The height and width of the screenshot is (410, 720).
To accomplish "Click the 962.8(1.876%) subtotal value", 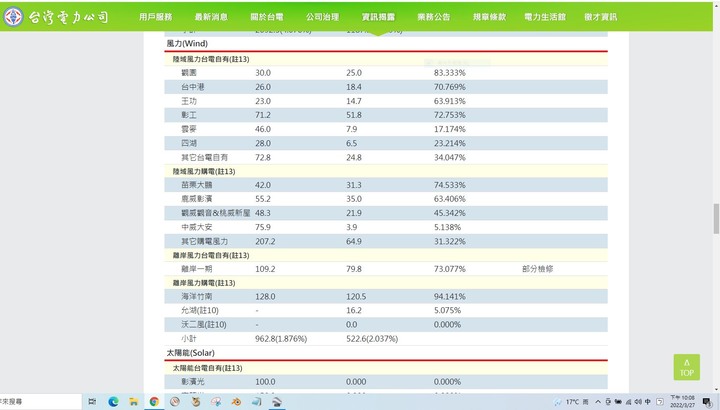I will [281, 339].
